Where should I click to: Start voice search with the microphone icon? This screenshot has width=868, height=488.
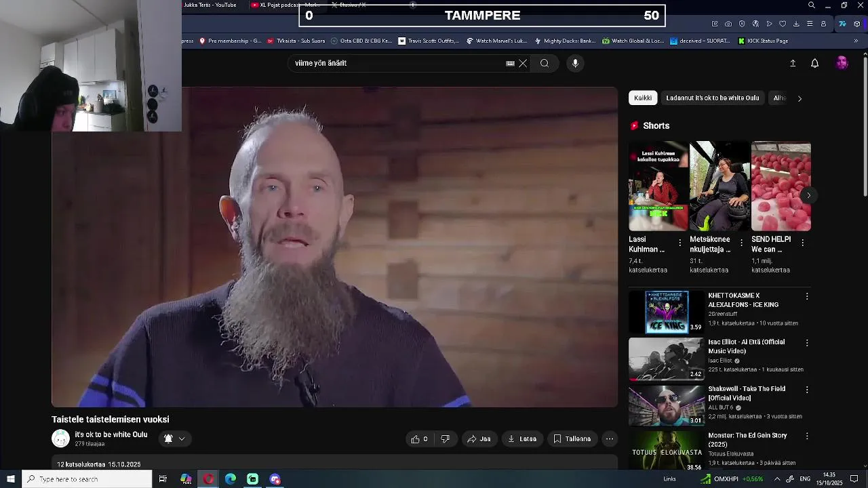575,63
